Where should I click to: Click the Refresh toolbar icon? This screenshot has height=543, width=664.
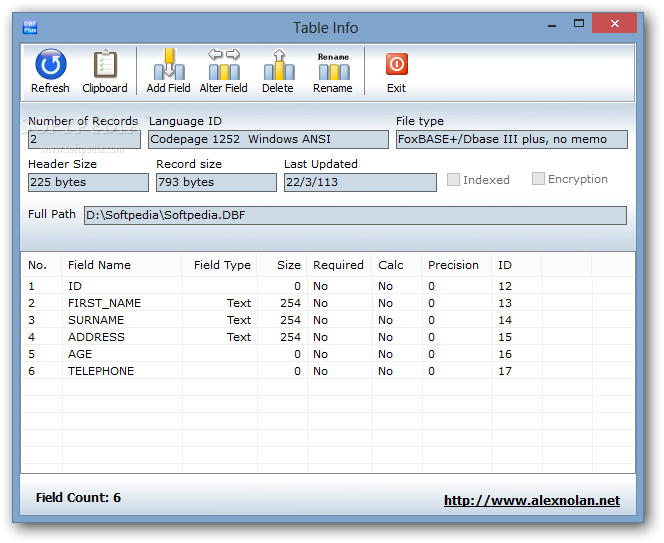coord(50,64)
